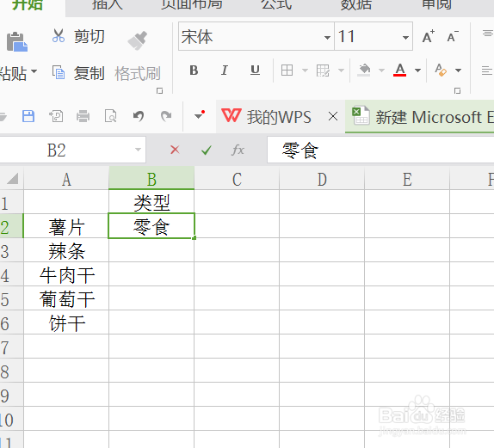Copy selection with the 复制 button
494x448 pixels.
(77, 73)
